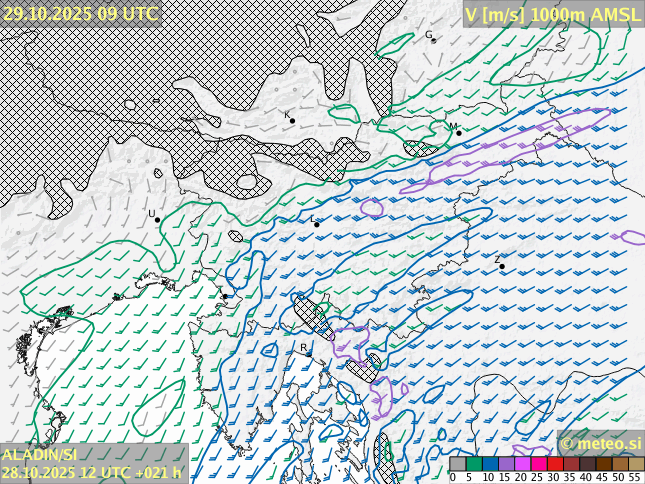Click the green 5 m/s legend swatch
This screenshot has height=484, width=645.
474,464
